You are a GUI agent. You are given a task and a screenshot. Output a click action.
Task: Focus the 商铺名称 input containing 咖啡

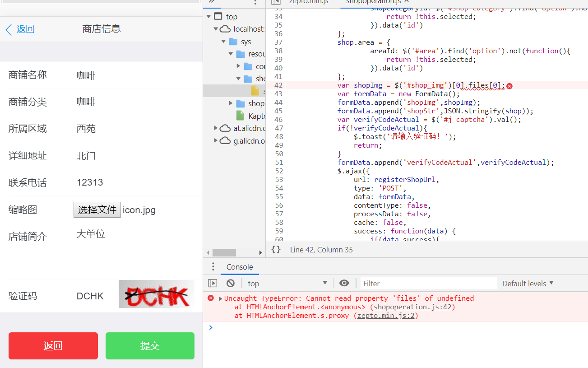(135, 75)
